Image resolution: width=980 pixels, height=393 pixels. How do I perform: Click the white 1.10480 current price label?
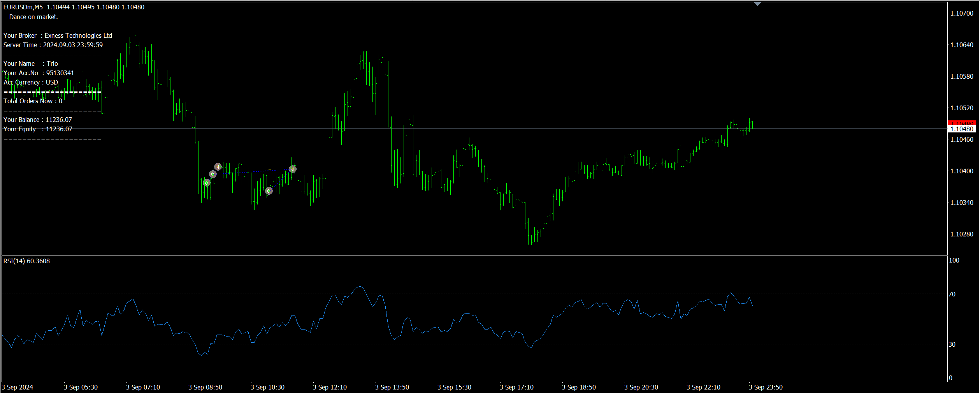click(962, 129)
